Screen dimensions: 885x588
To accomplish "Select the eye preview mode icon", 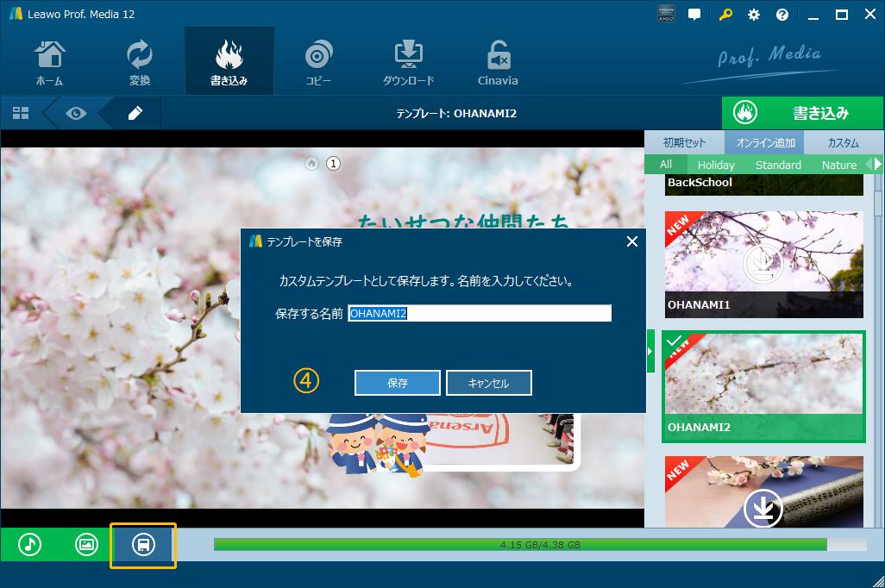I will 76,114.
